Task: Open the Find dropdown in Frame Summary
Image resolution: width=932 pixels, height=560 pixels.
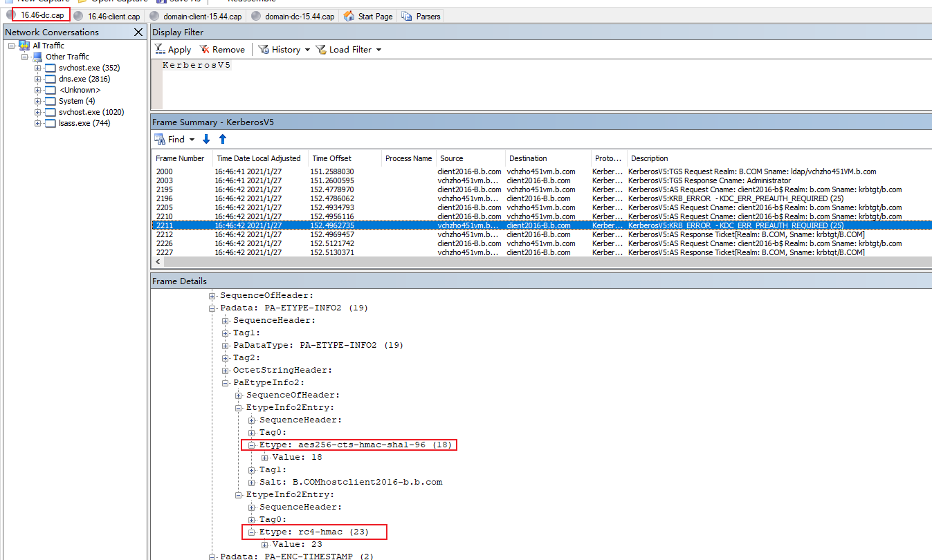Action: tap(192, 140)
